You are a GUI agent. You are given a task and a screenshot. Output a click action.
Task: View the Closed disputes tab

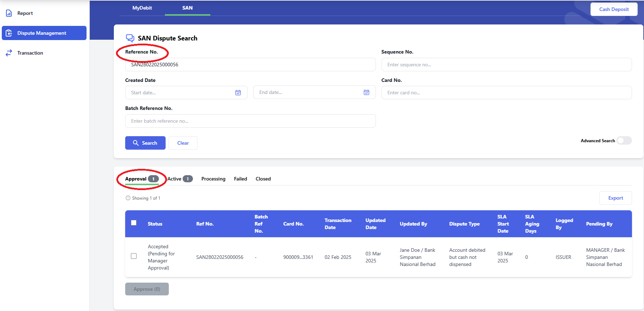tap(263, 179)
